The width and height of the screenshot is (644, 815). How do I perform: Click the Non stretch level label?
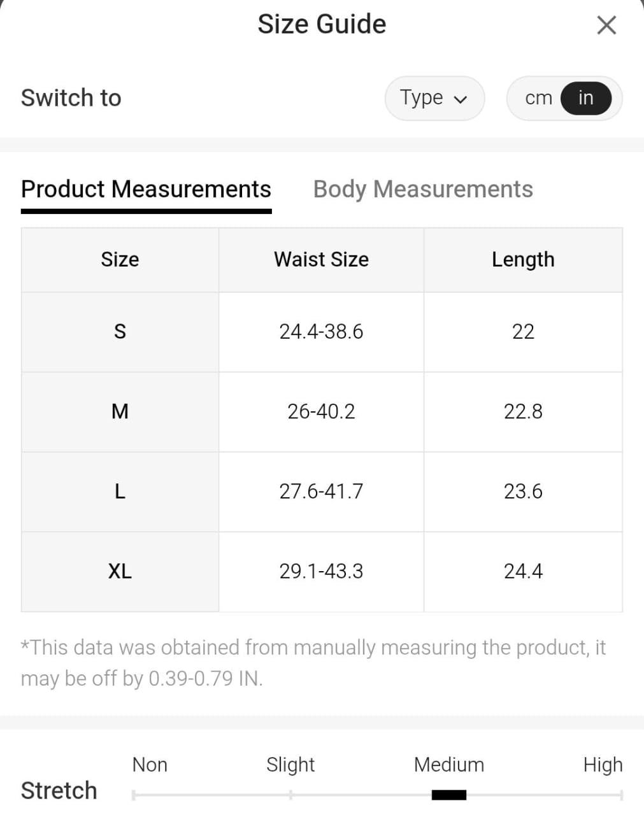pos(150,765)
